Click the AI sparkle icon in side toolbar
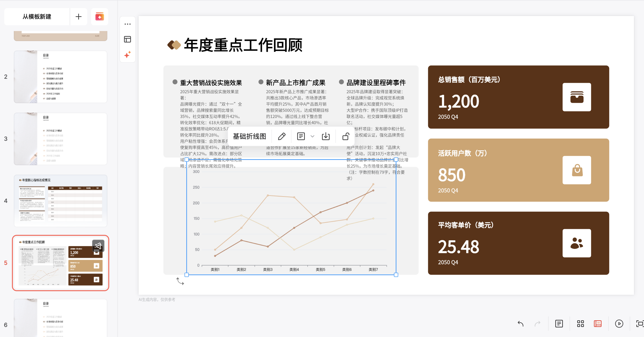Viewport: 644px width, 337px height. point(128,55)
